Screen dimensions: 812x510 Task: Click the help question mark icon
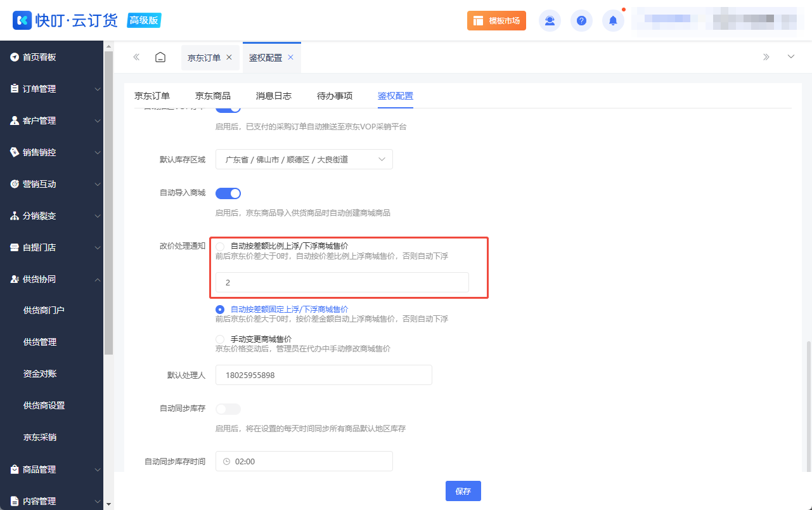(x=581, y=20)
